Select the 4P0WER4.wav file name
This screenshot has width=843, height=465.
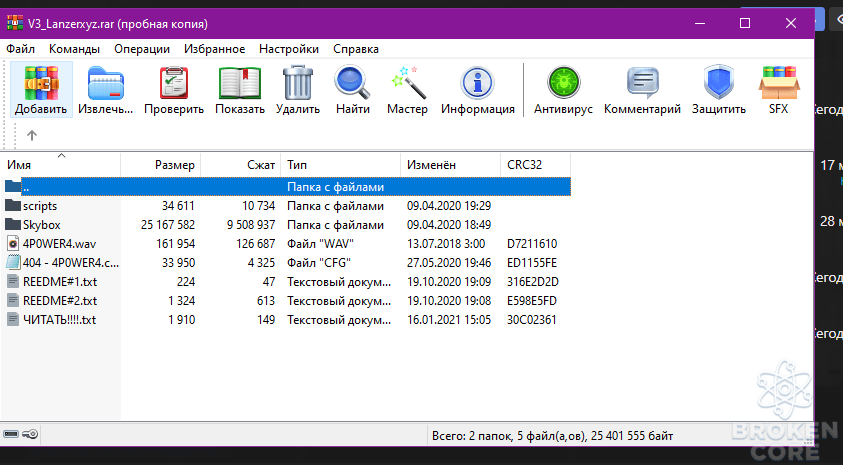(59, 244)
